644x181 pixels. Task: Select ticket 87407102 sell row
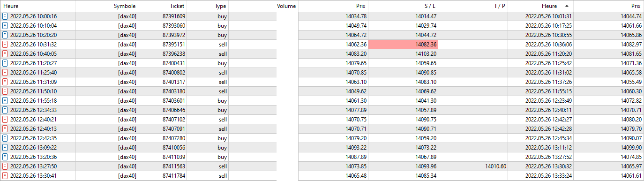click(322, 120)
